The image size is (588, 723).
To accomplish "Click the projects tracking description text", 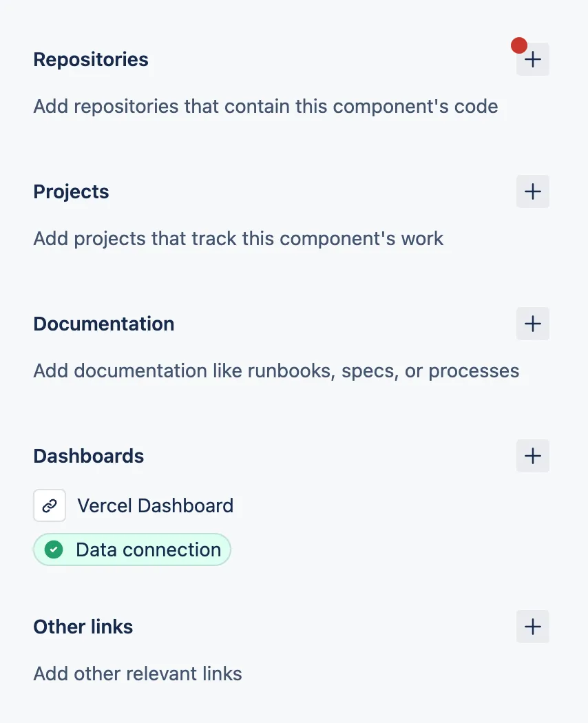I will pyautogui.click(x=238, y=238).
